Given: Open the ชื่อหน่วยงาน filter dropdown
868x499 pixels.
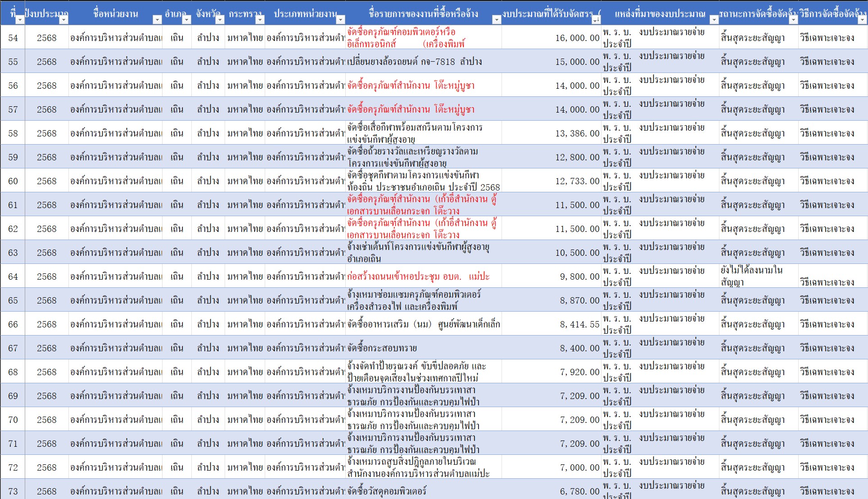Looking at the screenshot, I should tap(156, 21).
